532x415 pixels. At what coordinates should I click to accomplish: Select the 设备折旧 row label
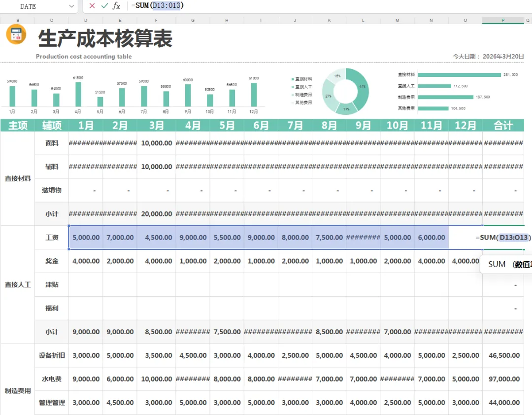[52, 355]
